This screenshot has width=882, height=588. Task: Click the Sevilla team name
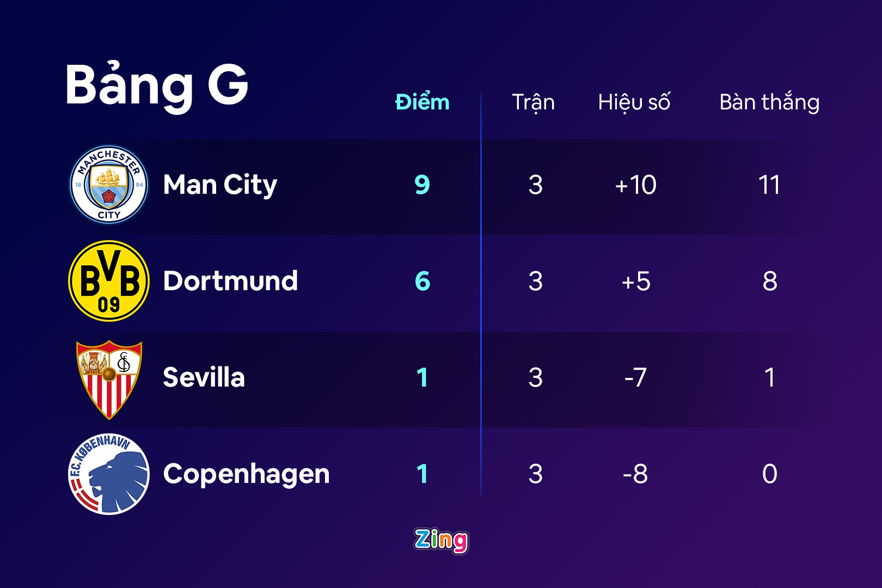coord(204,377)
